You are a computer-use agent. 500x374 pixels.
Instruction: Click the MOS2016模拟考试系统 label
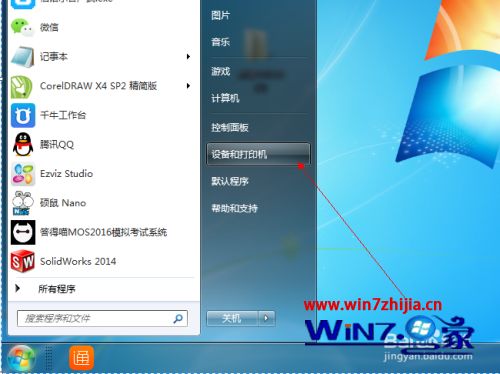pyautogui.click(x=103, y=232)
